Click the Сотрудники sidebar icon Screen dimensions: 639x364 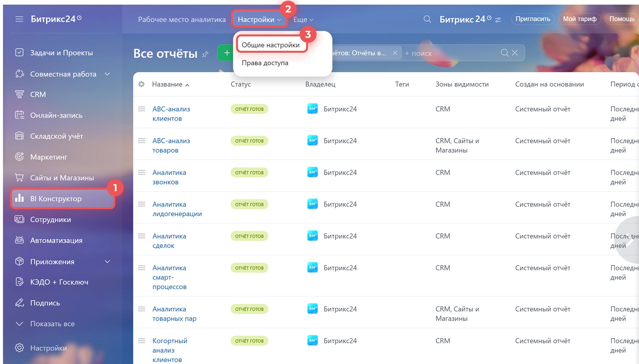tap(19, 219)
